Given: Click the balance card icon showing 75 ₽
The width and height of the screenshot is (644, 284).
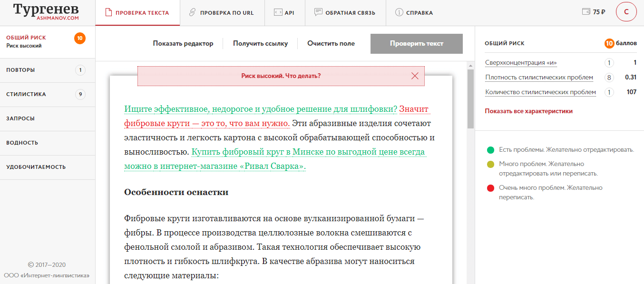Looking at the screenshot, I should pyautogui.click(x=586, y=11).
